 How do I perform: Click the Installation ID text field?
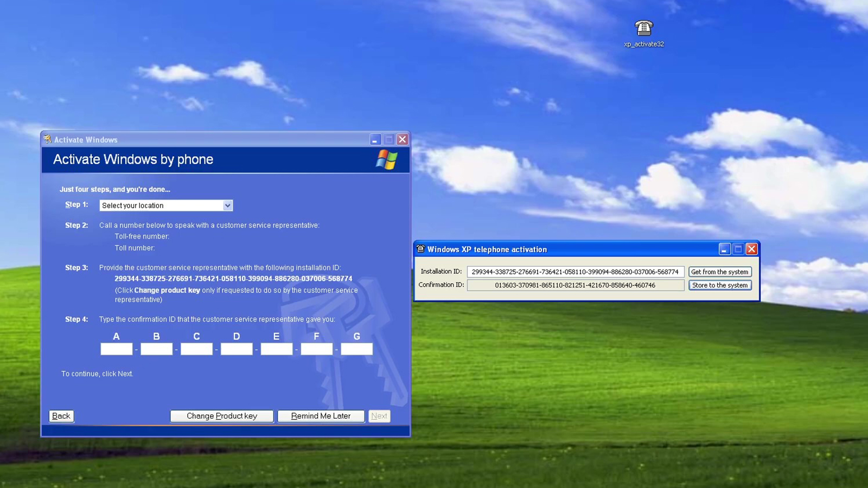point(576,272)
